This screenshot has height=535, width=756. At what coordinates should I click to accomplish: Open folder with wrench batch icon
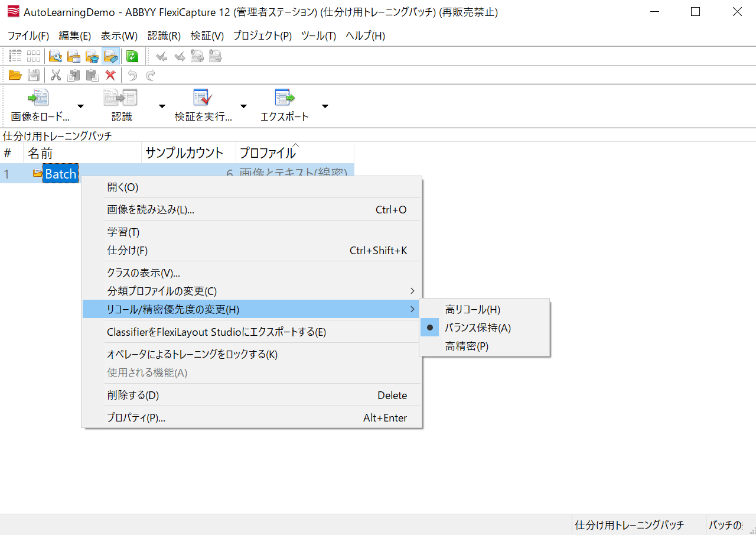[x=56, y=56]
